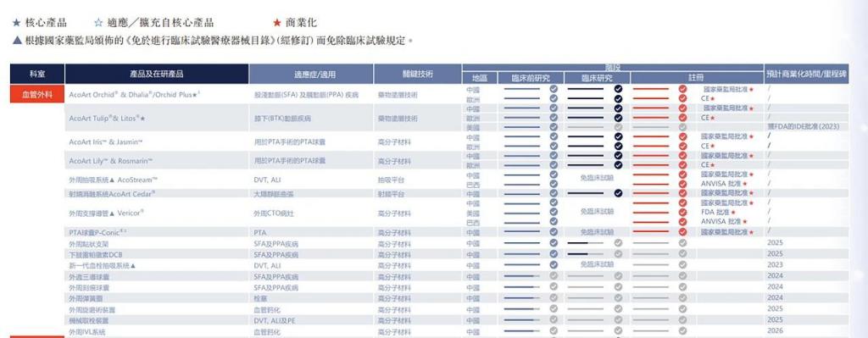The height and width of the screenshot is (338, 868).
Task: Click the triangle icon before 根據國家藥監局 note
Action: [x=17, y=40]
